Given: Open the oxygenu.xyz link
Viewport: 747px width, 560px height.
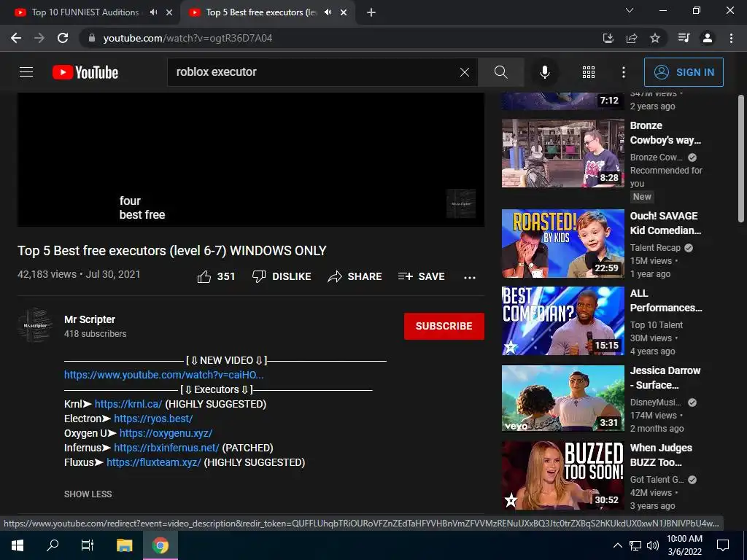Looking at the screenshot, I should [166, 433].
